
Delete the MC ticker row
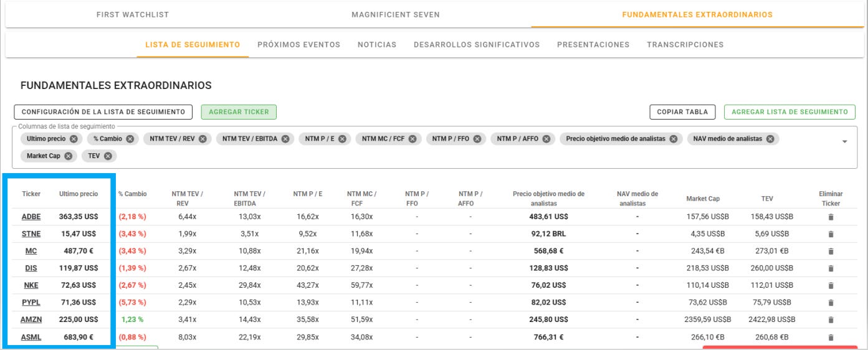(x=830, y=251)
